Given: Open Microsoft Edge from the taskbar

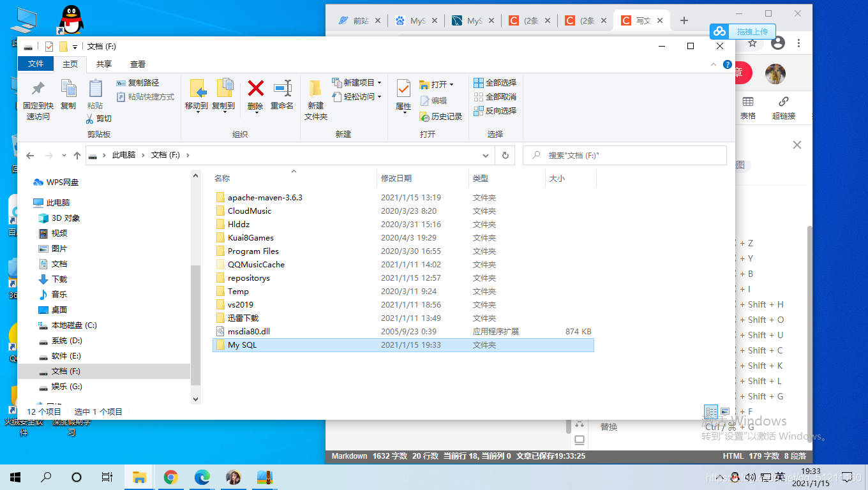Looking at the screenshot, I should (202, 477).
